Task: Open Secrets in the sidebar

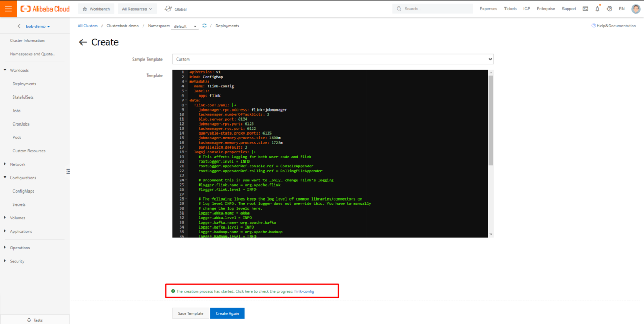Action: (x=19, y=204)
